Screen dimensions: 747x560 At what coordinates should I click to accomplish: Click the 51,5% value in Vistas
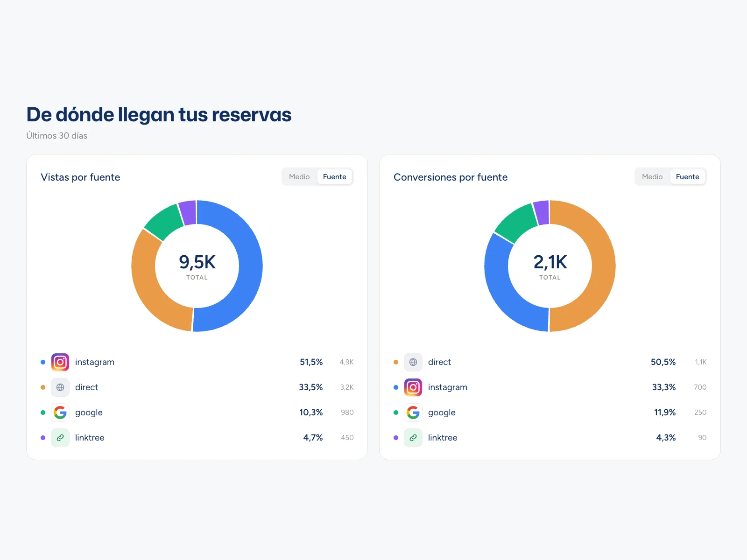tap(311, 362)
